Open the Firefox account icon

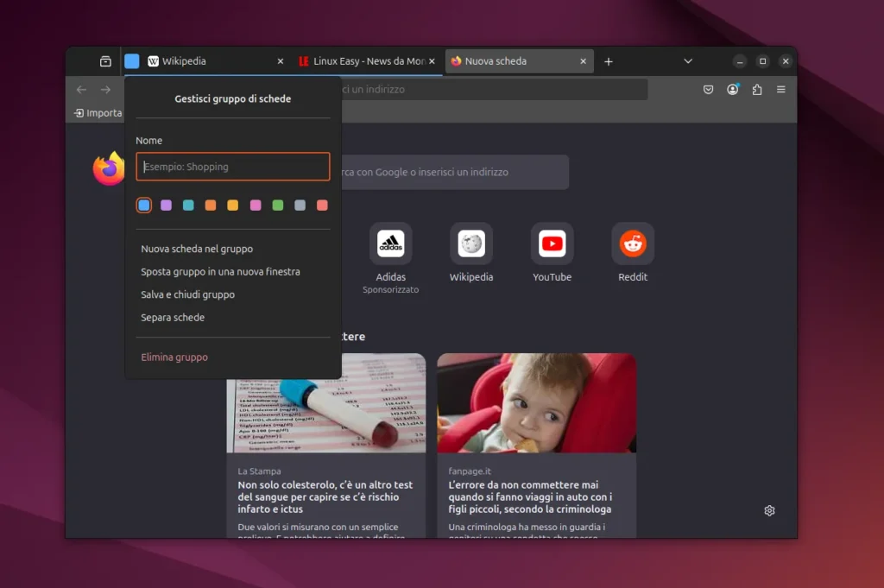pyautogui.click(x=732, y=89)
